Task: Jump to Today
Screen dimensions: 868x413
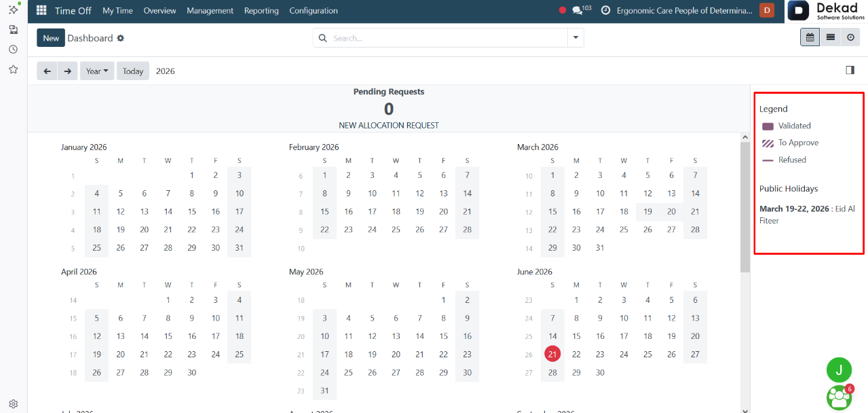Action: point(133,71)
